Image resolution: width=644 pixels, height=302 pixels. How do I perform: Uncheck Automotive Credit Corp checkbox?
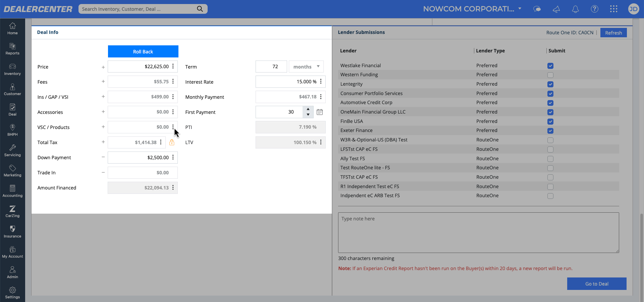pos(550,103)
